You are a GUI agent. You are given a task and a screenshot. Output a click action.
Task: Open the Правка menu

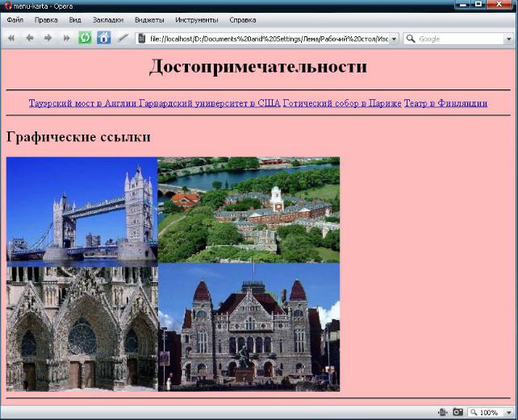pyautogui.click(x=46, y=20)
